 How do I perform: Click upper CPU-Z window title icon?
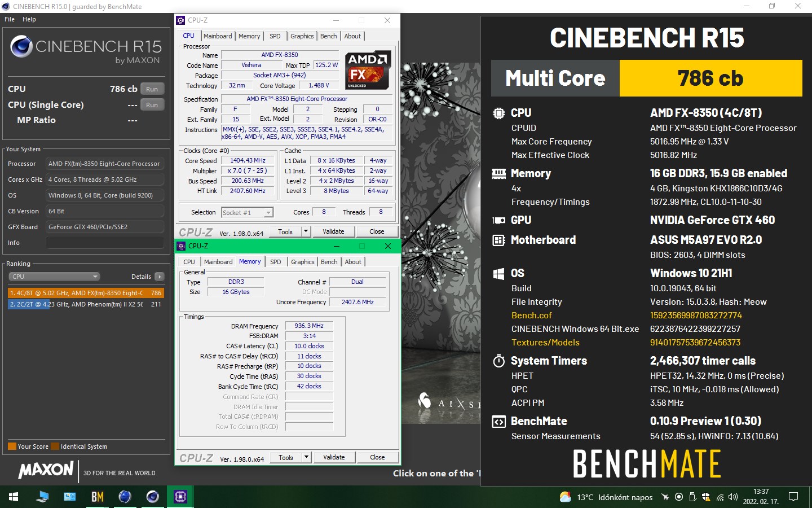coord(180,20)
